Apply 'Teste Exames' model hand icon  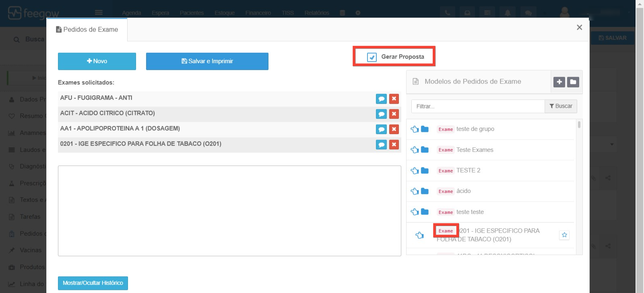coord(415,150)
